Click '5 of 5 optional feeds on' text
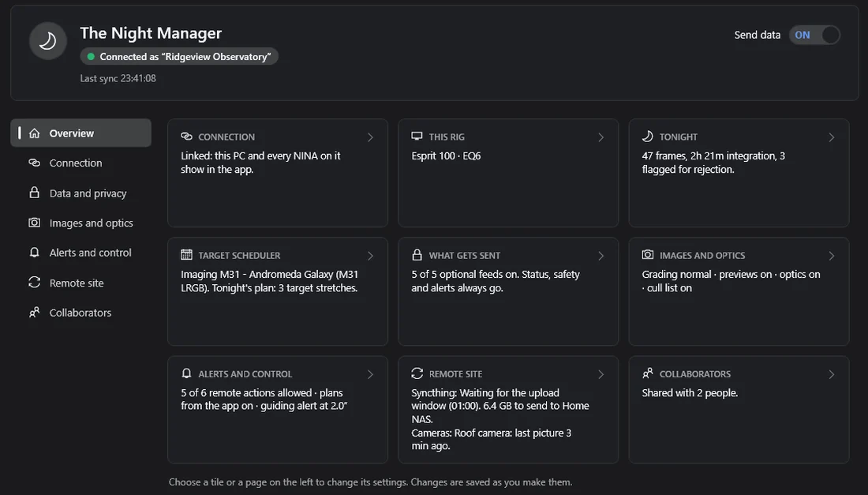The height and width of the screenshot is (495, 868). point(465,275)
